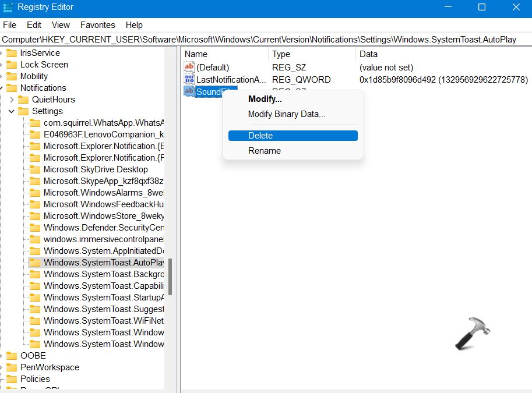Click the LastNotificationA... QWORD value icon

(189, 79)
